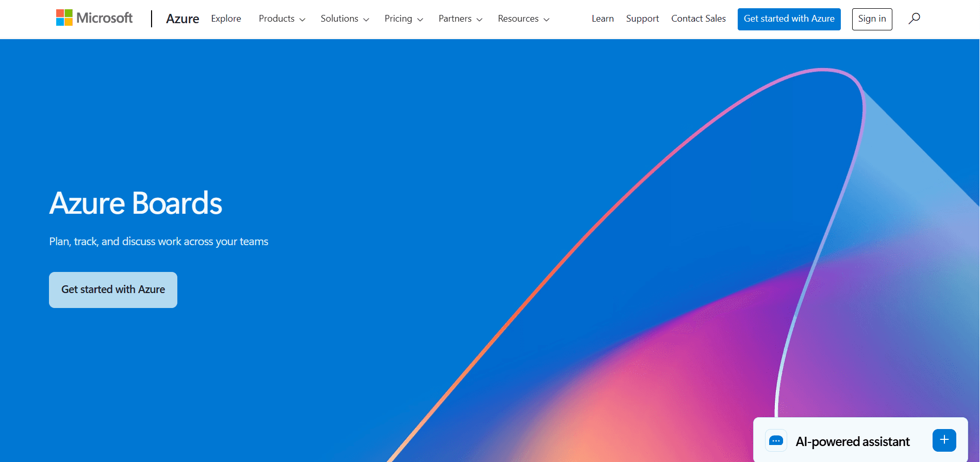Click the Microsoft logo
Viewport: 980px width, 462px height.
[94, 18]
